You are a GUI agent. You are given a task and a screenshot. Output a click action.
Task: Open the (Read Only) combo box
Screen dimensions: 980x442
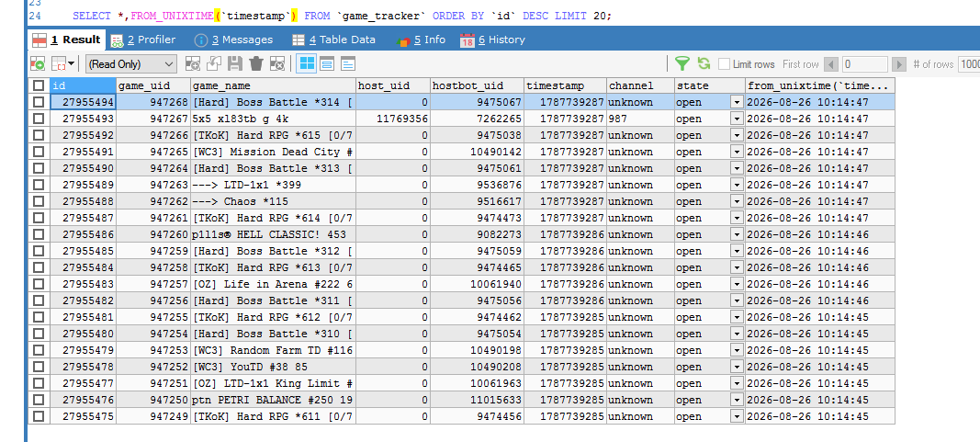(x=131, y=63)
